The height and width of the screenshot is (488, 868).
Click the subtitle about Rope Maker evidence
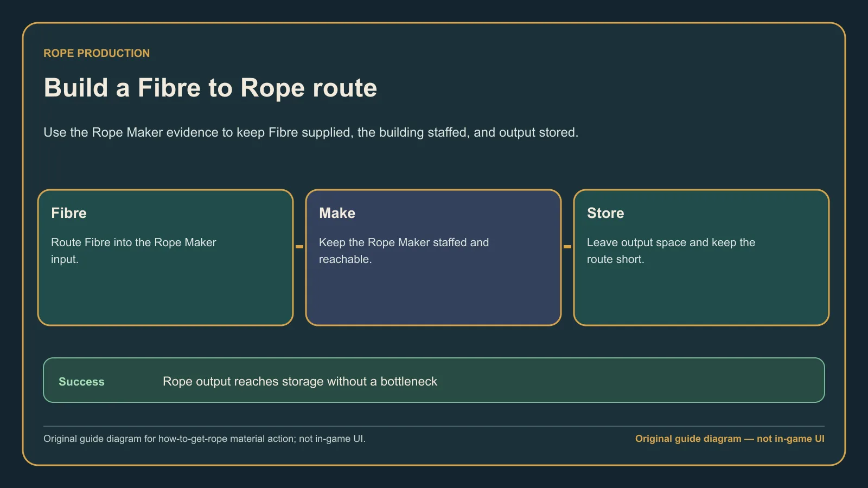[311, 132]
